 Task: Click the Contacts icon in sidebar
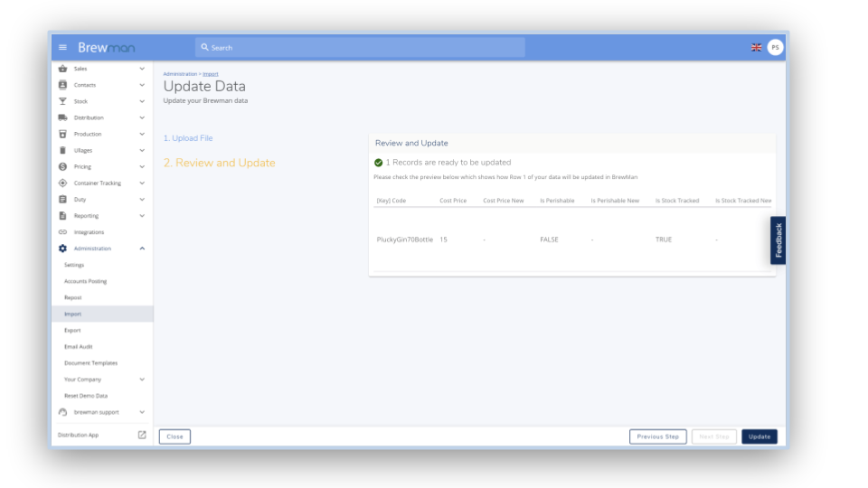[x=62, y=85]
